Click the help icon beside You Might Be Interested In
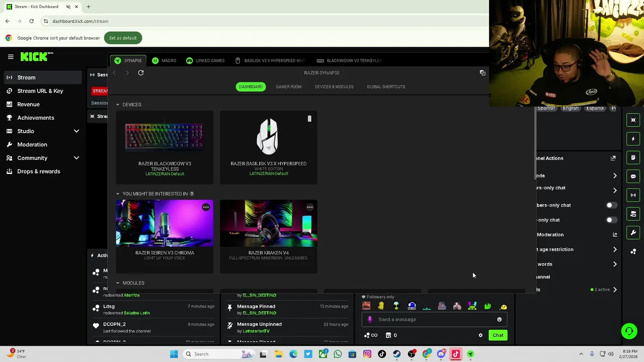644x362 pixels. (192, 194)
